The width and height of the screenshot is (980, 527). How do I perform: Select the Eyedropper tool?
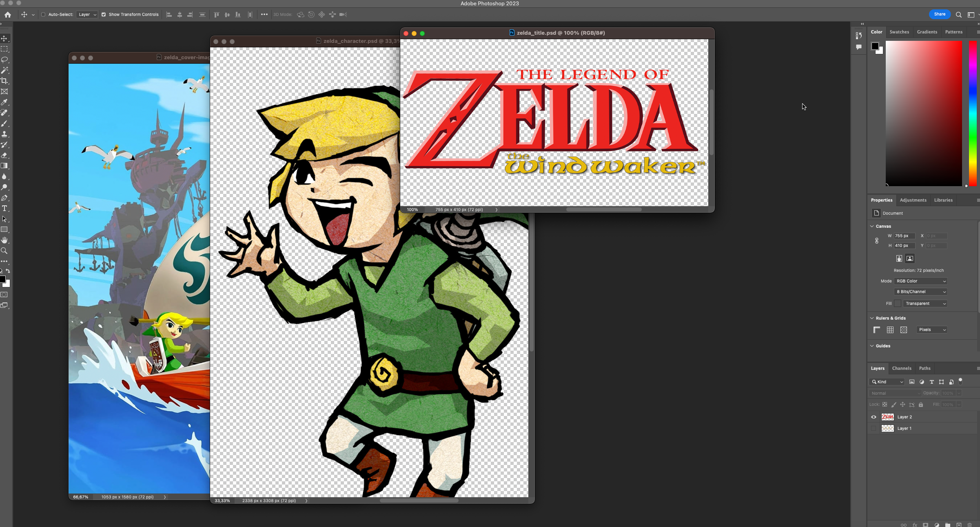4,102
